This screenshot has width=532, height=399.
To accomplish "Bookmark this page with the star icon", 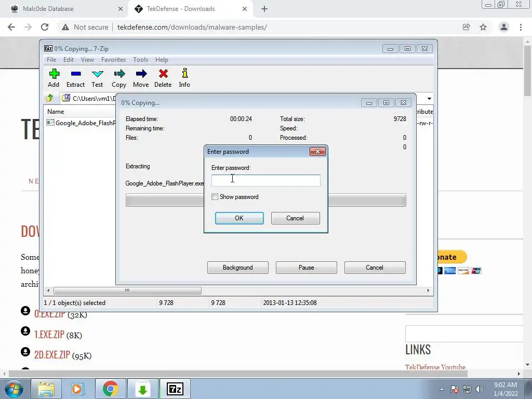I will [483, 27].
